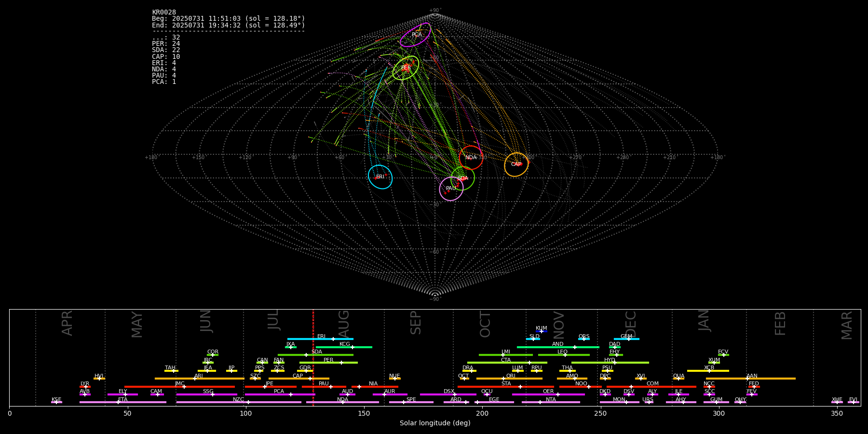868x434 pixels.
Task: Click the PCA radiant ellipse on the sky map
Action: pyautogui.click(x=415, y=35)
